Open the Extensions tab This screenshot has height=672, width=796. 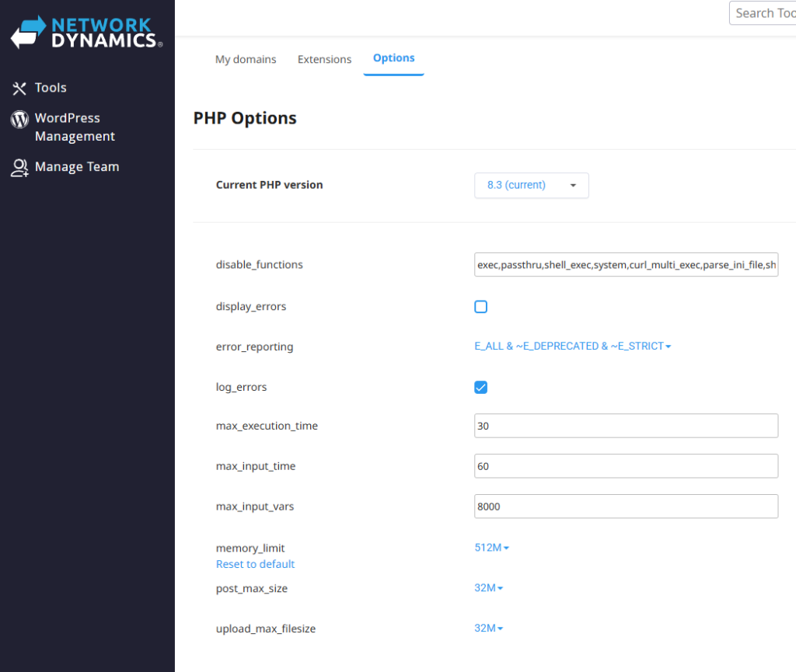point(324,60)
